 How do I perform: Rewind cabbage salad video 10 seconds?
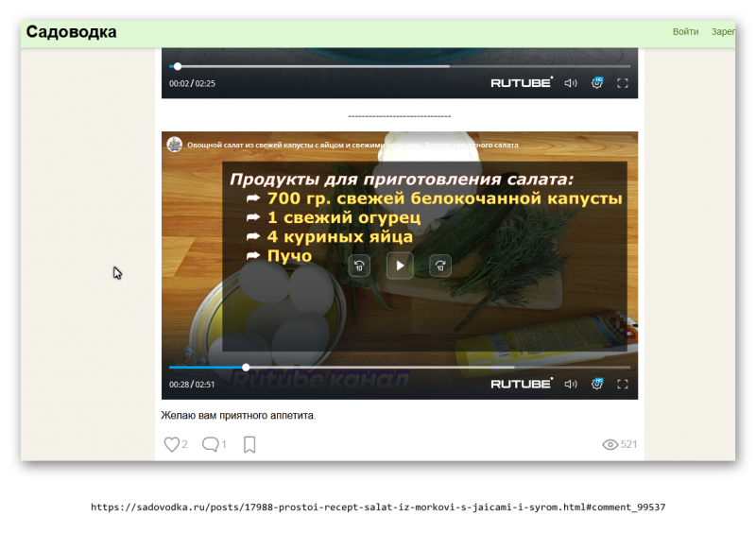pos(359,266)
